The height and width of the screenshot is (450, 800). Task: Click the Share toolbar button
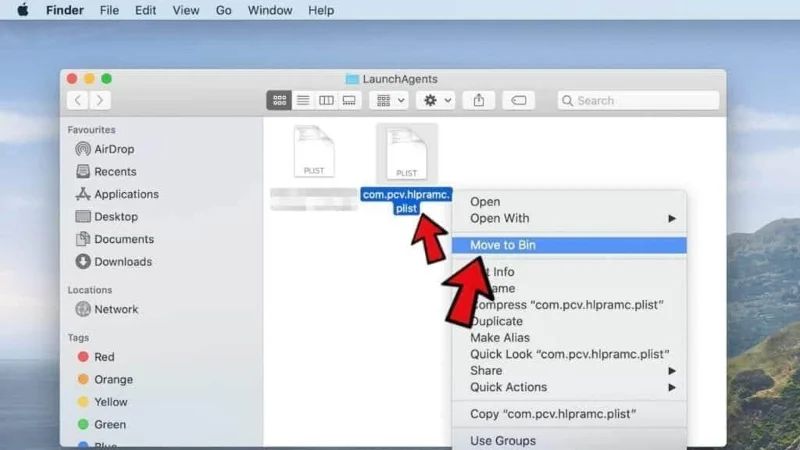click(479, 101)
